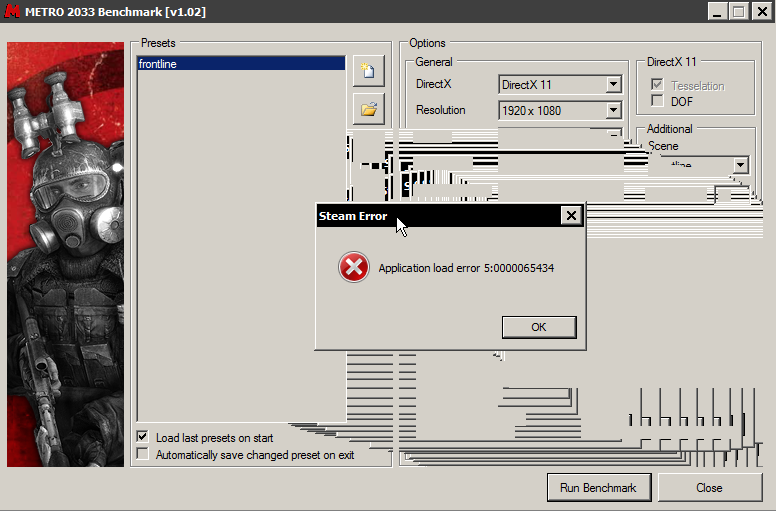
Task: Minimize the Metro 2033 Benchmark window
Action: (717, 11)
